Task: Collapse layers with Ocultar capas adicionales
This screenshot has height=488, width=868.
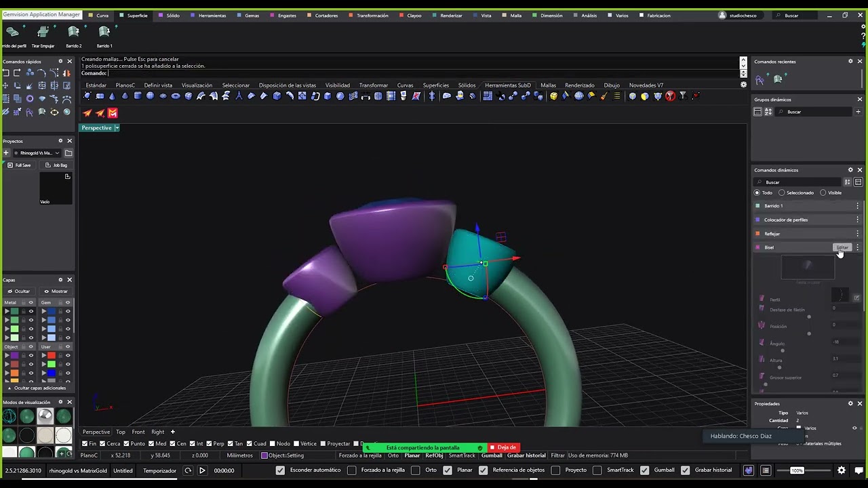Action: (x=37, y=388)
